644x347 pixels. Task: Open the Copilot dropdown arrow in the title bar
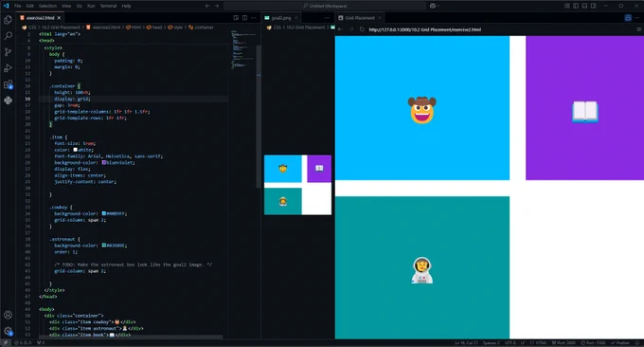point(438,6)
